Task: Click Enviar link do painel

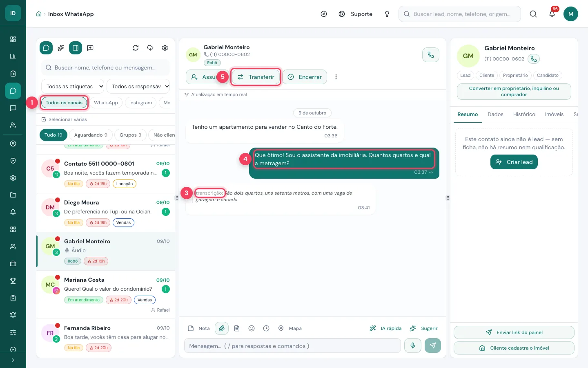Action: point(514,332)
